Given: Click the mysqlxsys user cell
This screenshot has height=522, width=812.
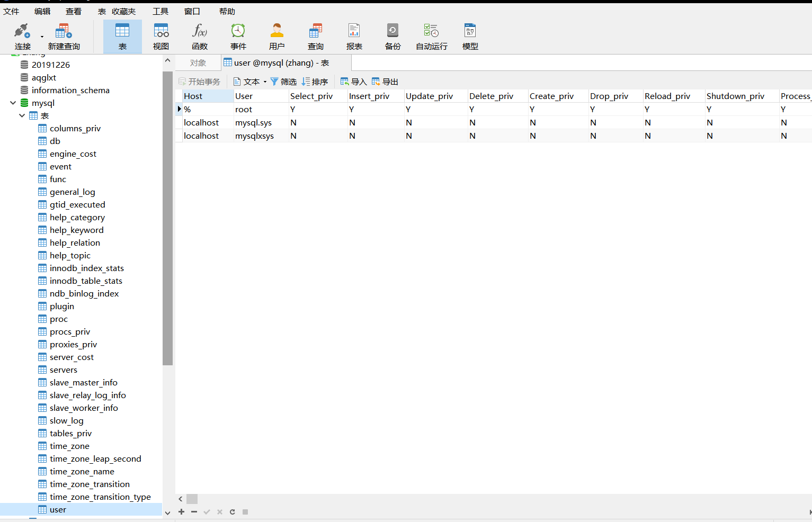Looking at the screenshot, I should pyautogui.click(x=261, y=136).
